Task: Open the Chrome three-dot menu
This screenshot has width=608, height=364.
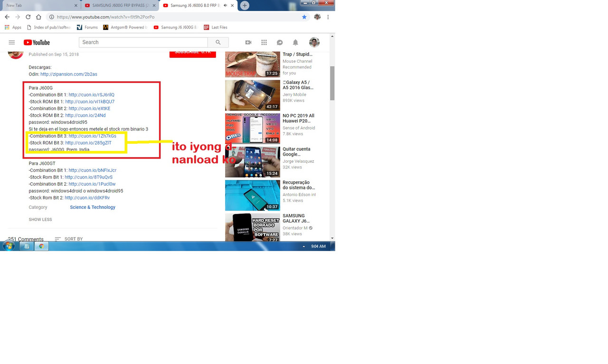Action: click(328, 17)
